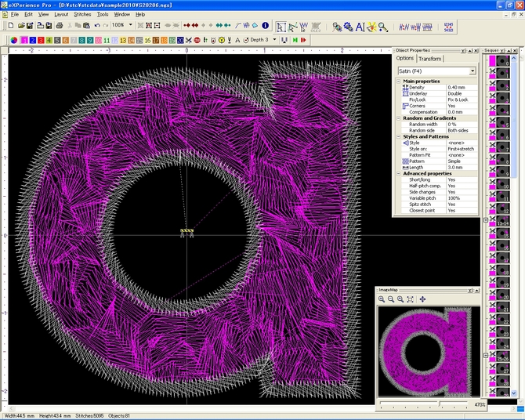Select the magnifier zoom tool
Screen dimensions: 525x420
[x=383, y=27]
